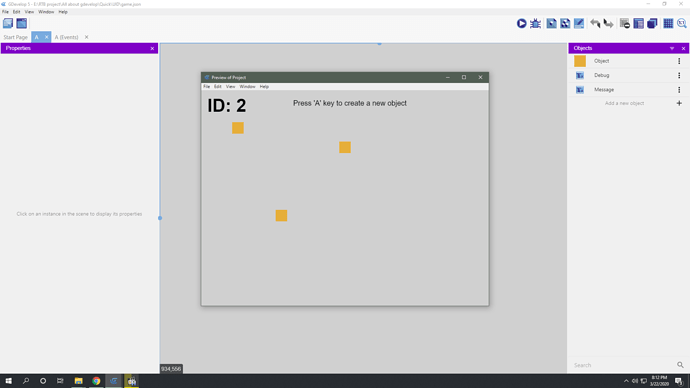Select the orange Object swatch in list
The height and width of the screenshot is (388, 690).
click(x=580, y=61)
